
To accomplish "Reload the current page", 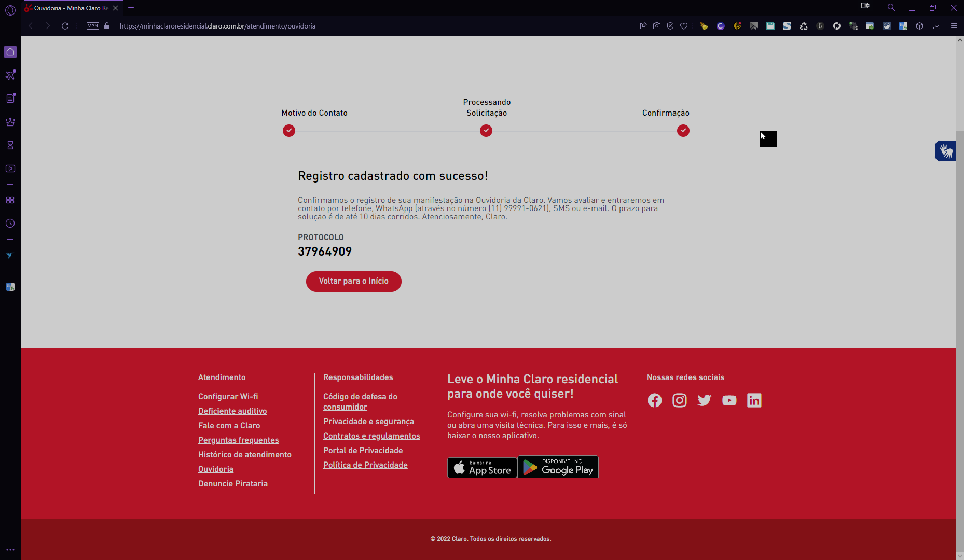I will coord(65,26).
